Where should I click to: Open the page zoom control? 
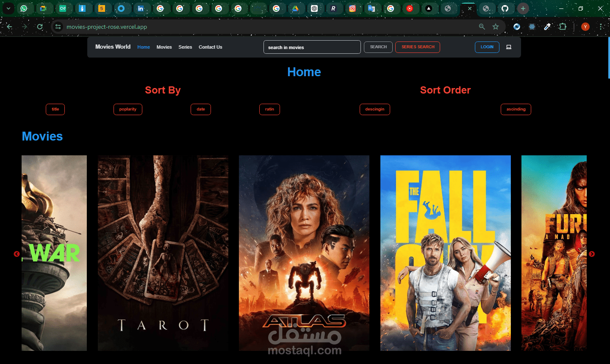pyautogui.click(x=482, y=27)
